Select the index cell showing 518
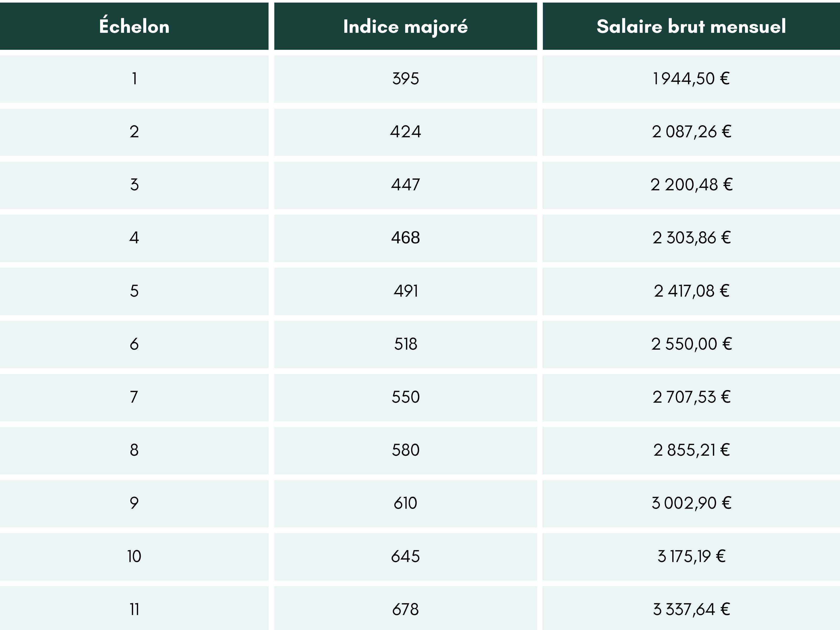 point(405,344)
